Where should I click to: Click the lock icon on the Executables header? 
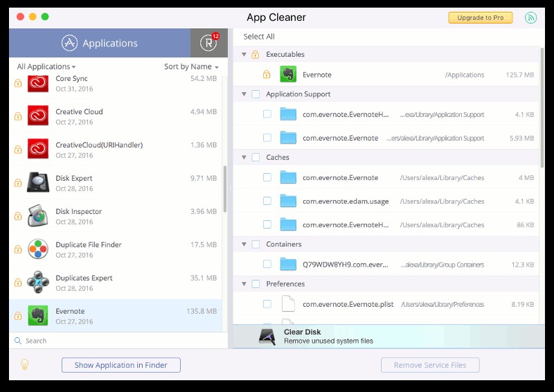256,55
